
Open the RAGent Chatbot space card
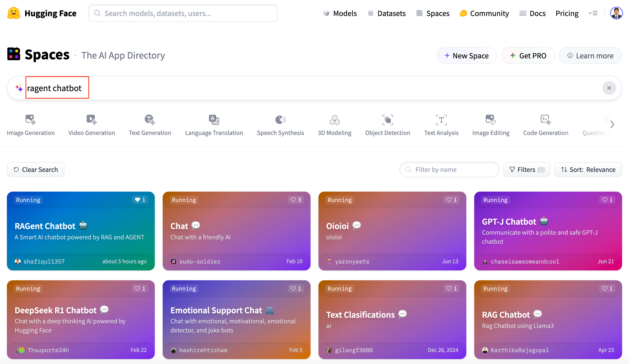click(x=81, y=231)
